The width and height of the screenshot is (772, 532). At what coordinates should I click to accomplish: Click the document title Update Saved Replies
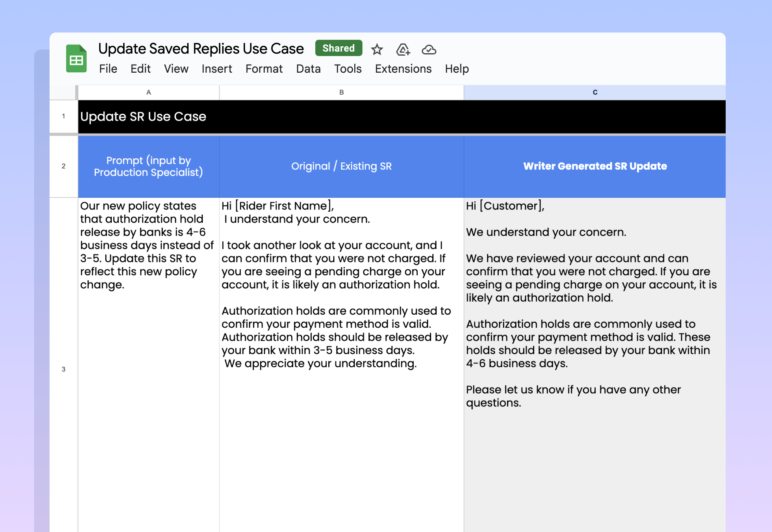click(201, 49)
